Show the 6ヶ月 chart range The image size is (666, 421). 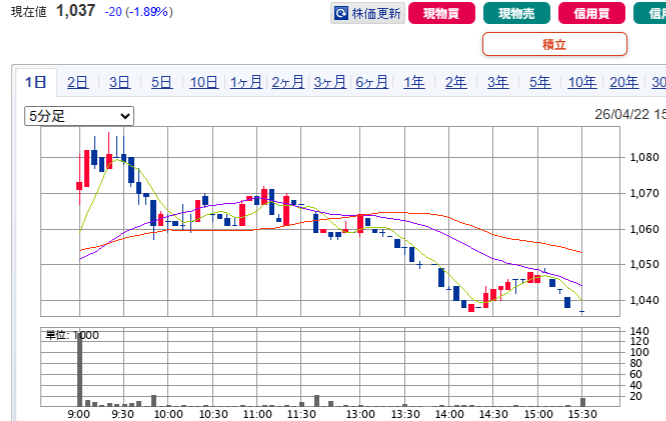coord(371,82)
